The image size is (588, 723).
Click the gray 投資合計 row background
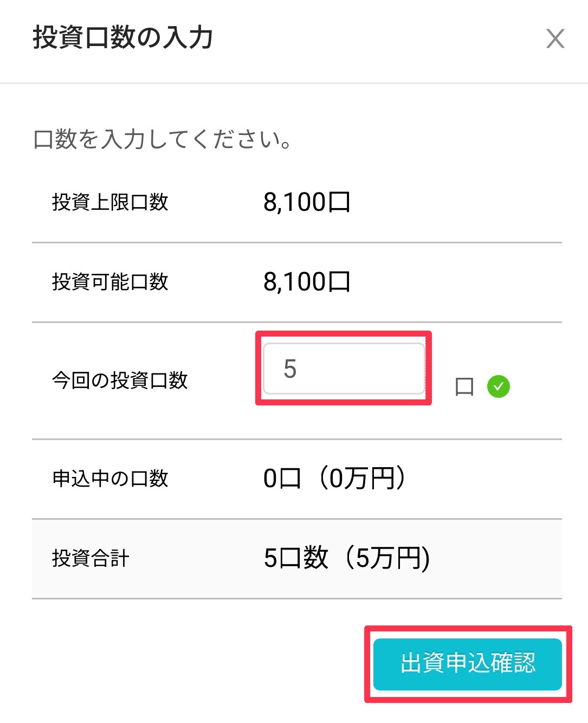(x=297, y=559)
